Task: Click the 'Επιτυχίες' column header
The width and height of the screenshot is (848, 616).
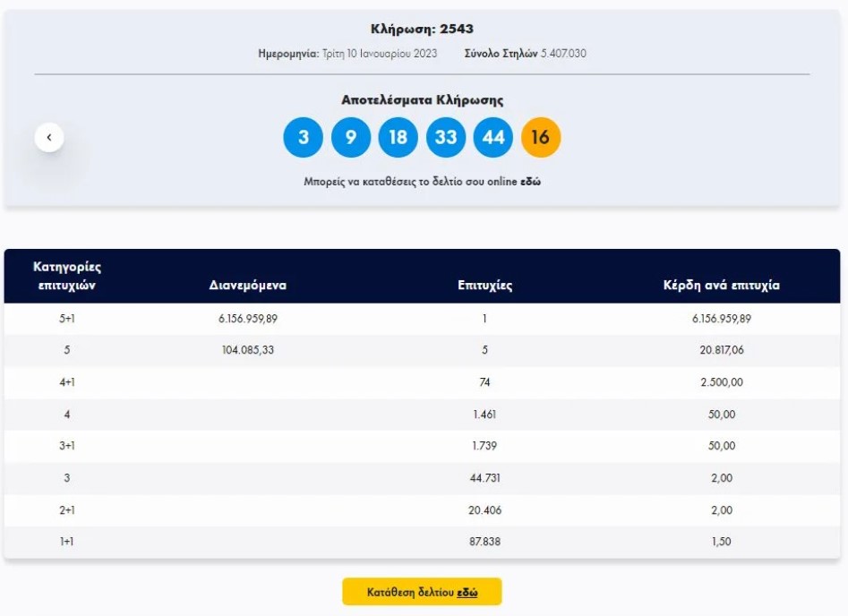Action: tap(484, 286)
